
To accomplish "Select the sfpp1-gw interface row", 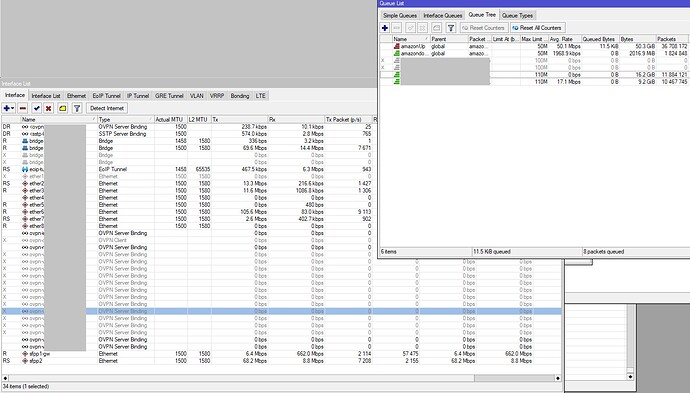I will point(282,354).
